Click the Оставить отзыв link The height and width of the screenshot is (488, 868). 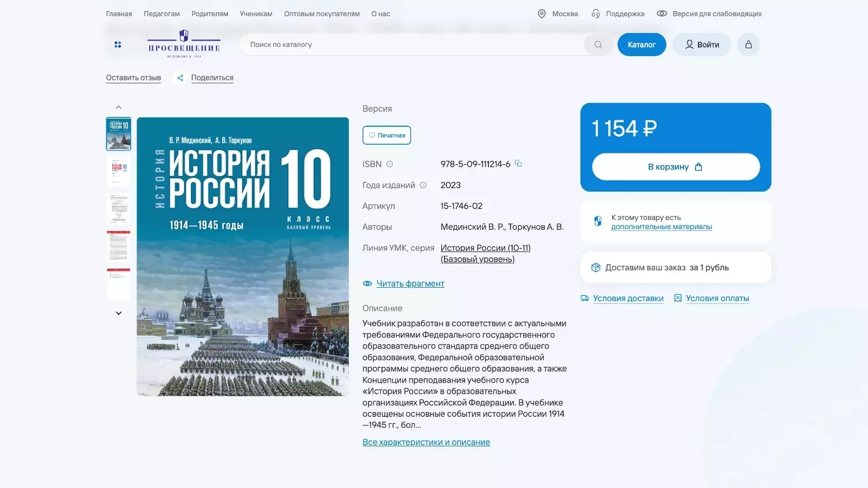pos(133,78)
